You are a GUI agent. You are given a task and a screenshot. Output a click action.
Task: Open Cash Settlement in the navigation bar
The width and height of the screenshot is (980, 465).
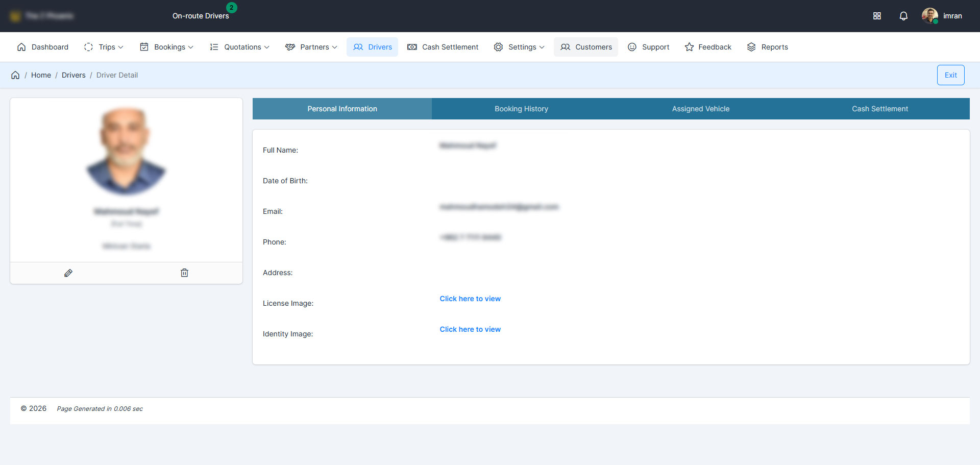click(443, 47)
